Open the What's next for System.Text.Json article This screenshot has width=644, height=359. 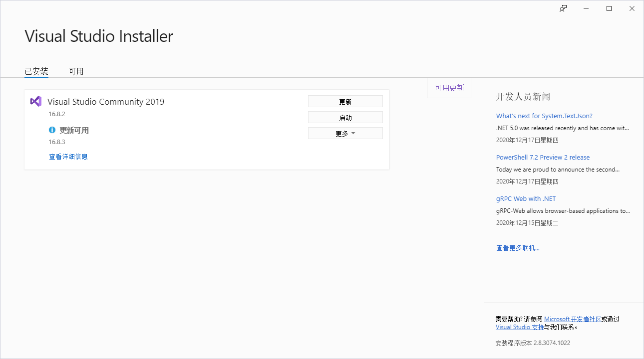544,115
